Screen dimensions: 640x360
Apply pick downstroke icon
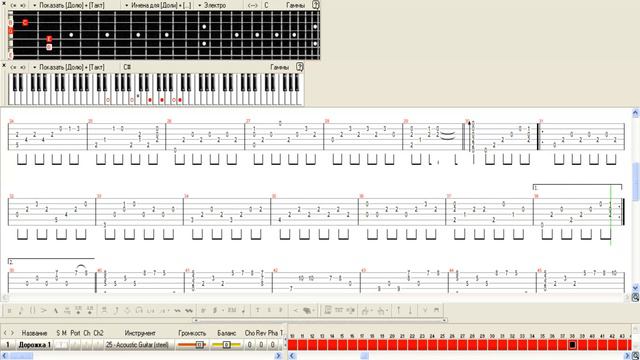point(436,310)
